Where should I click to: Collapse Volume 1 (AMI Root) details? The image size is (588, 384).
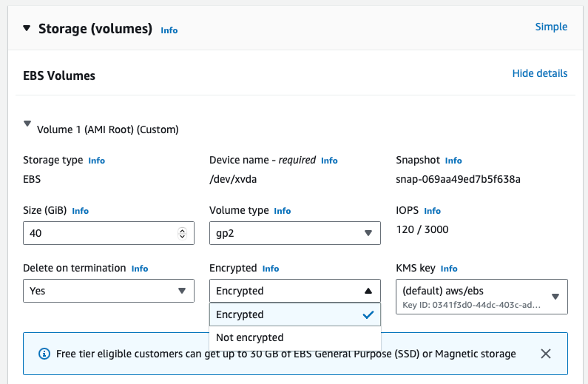click(27, 125)
